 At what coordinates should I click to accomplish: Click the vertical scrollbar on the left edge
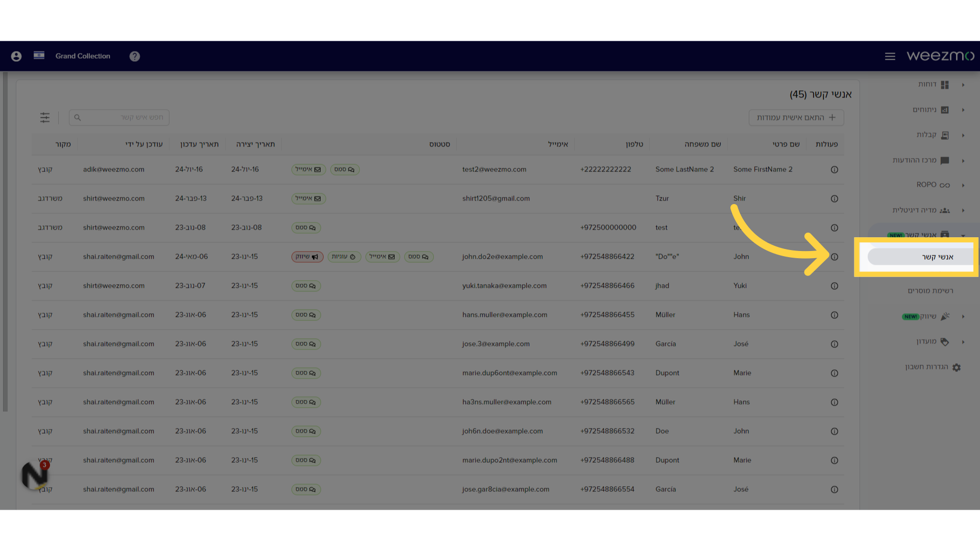tap(5, 242)
